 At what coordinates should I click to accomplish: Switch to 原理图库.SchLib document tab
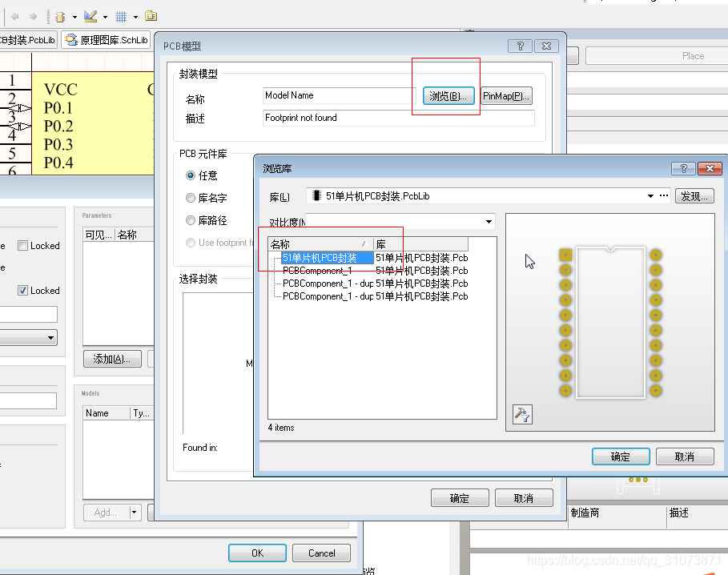(x=107, y=40)
